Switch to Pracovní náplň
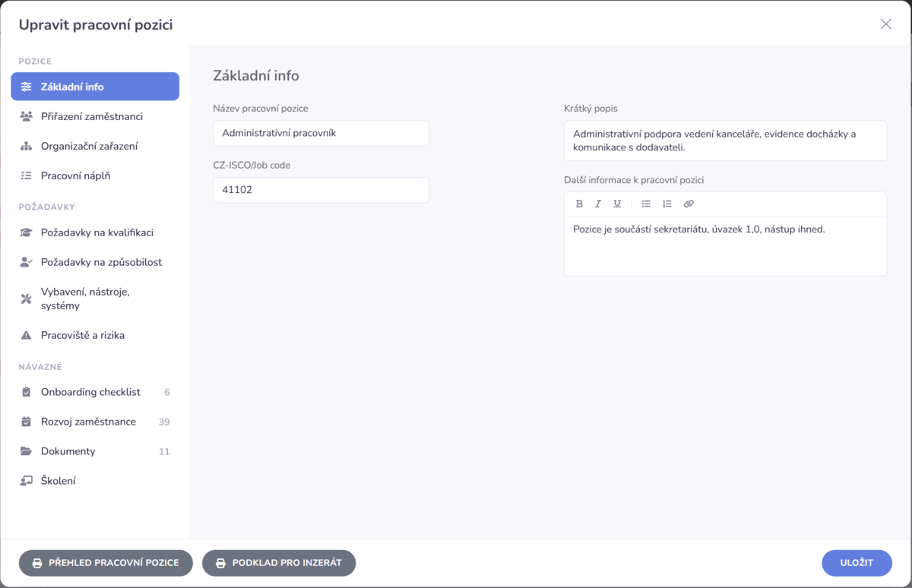The image size is (912, 588). tap(95, 175)
